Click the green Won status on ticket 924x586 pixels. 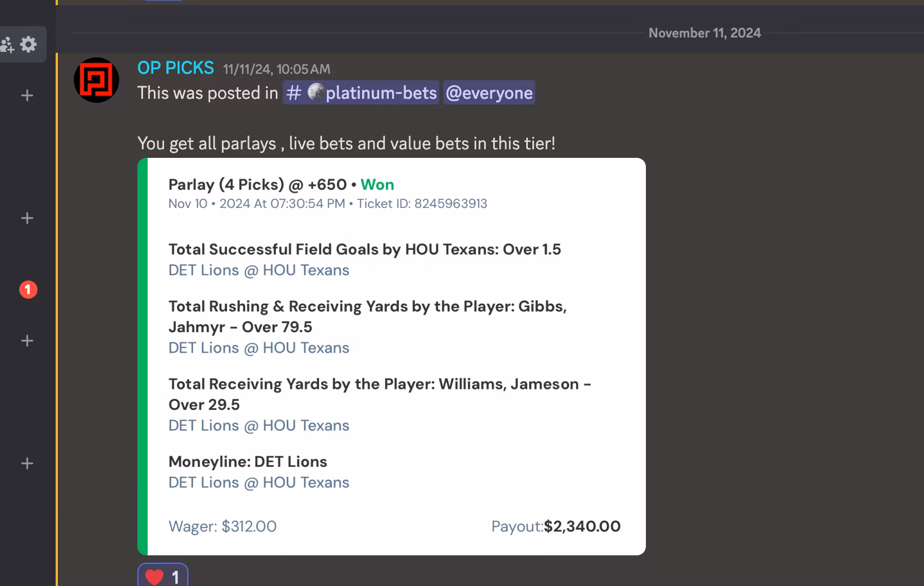tap(377, 185)
